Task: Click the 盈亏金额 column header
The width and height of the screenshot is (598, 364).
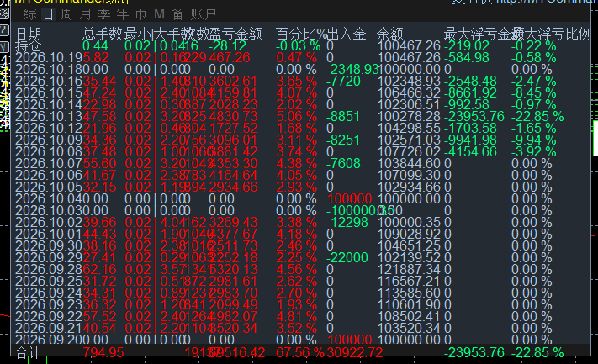Action: pos(235,34)
